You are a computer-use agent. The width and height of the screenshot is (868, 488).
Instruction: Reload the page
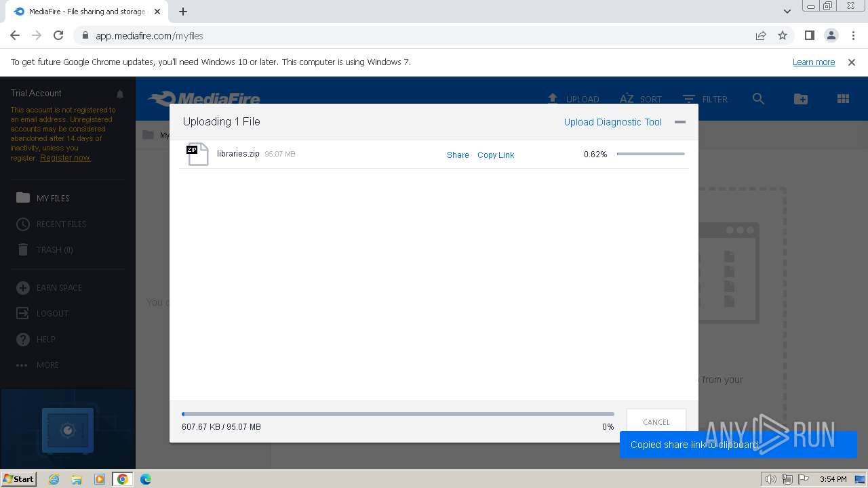[58, 35]
